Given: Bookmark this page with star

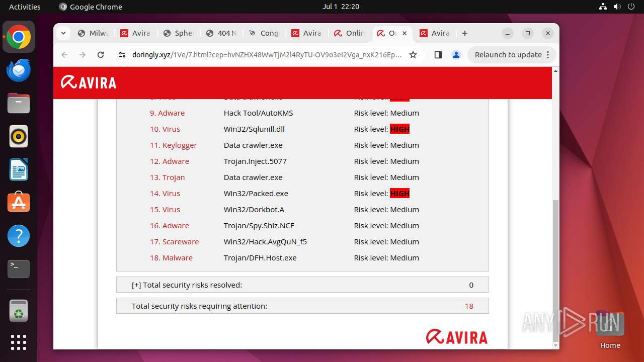Looking at the screenshot, I should pyautogui.click(x=413, y=55).
